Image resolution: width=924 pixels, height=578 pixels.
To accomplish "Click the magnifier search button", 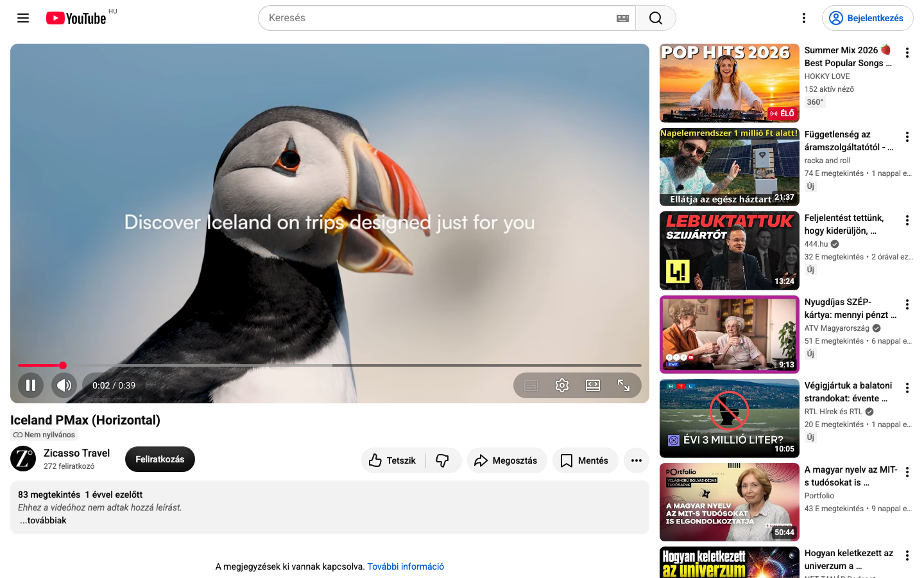I will [655, 18].
